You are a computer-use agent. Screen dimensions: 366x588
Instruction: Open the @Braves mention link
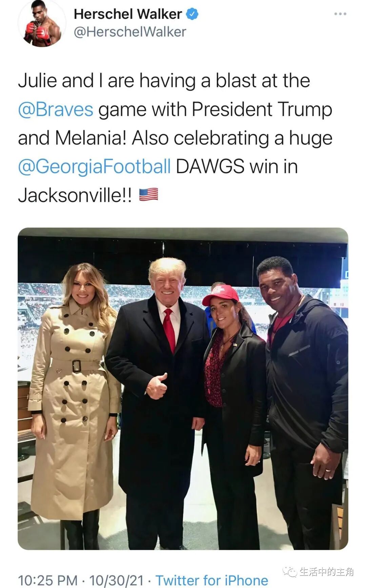coord(56,110)
